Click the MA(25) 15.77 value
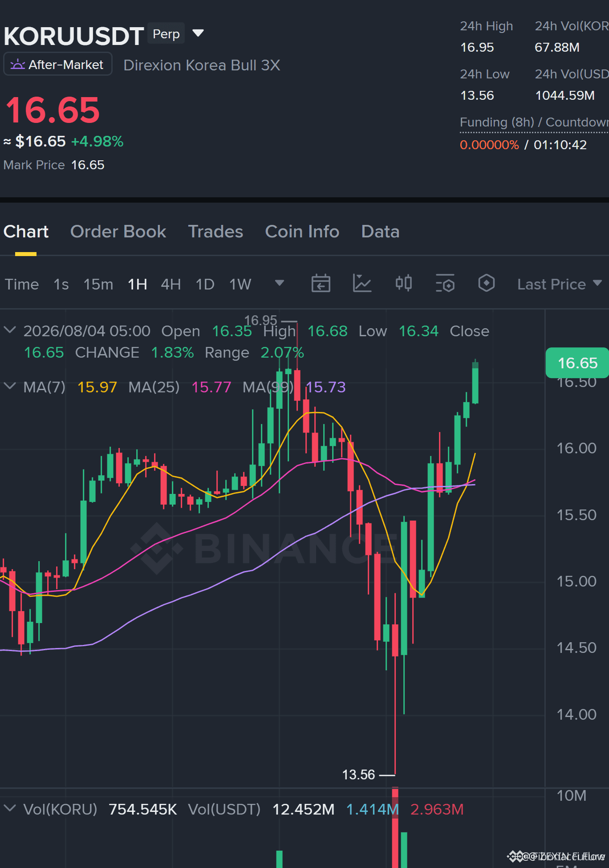Screen dimensions: 609x868 click(211, 387)
